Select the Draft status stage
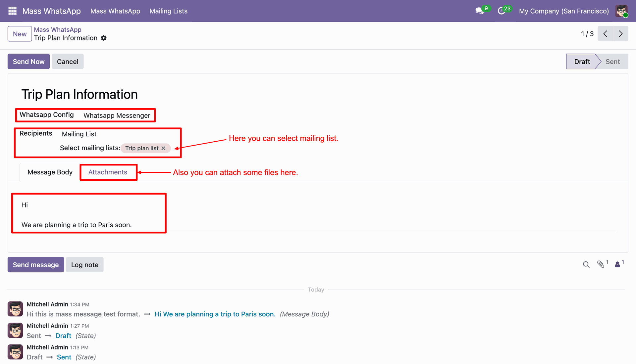 (582, 62)
